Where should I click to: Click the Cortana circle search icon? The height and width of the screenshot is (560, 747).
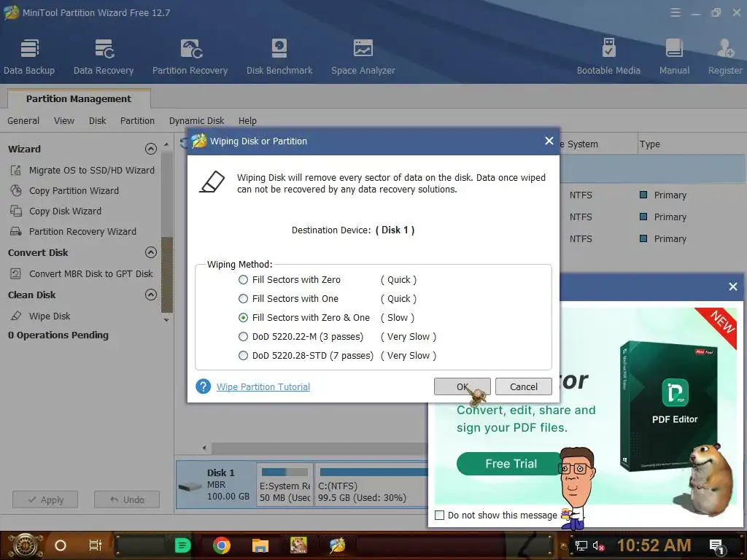click(60, 545)
